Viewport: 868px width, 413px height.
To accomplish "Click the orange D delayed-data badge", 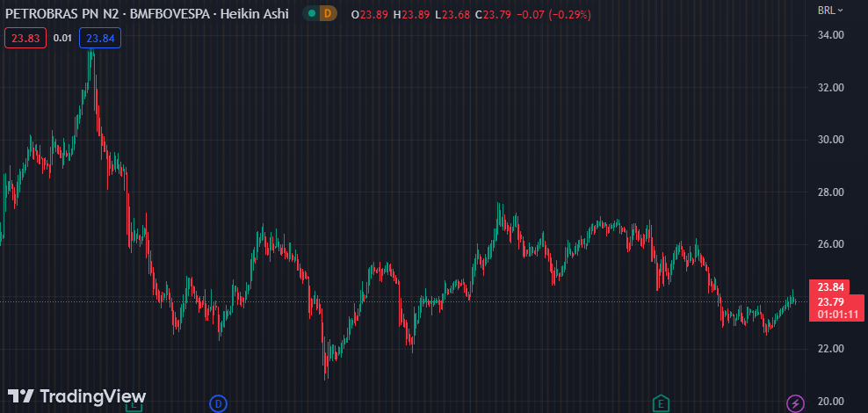I will 328,14.
